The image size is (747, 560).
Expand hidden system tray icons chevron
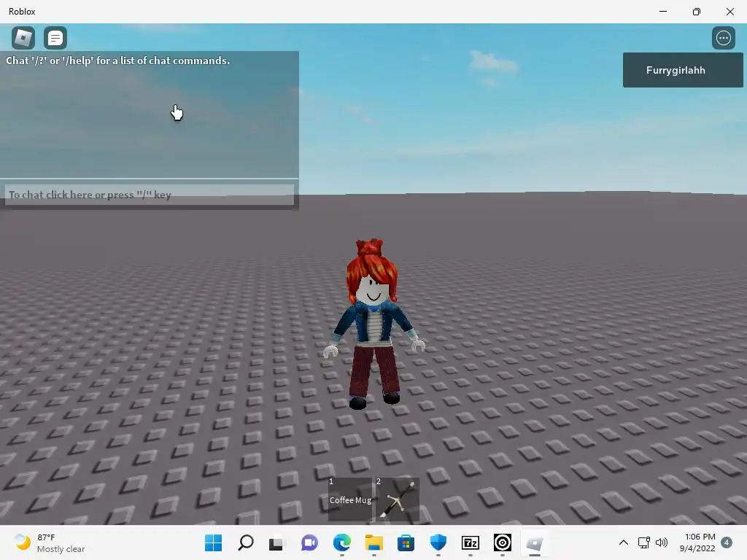(623, 542)
